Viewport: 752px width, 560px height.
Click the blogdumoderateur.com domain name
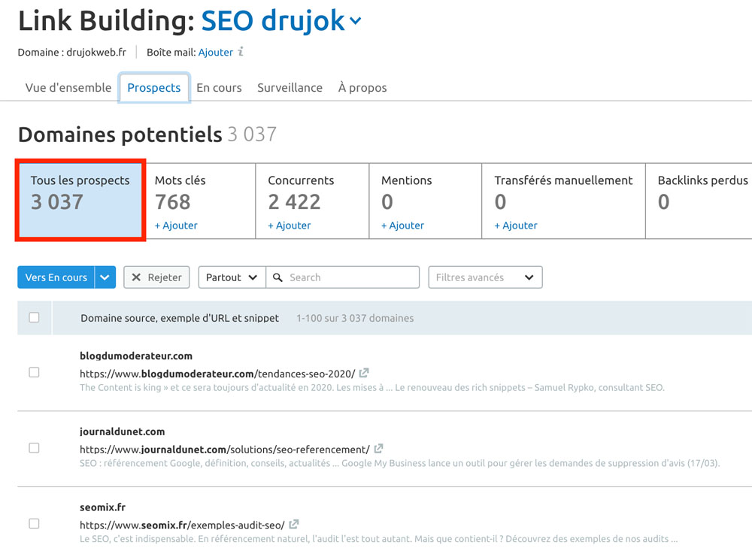pos(136,356)
